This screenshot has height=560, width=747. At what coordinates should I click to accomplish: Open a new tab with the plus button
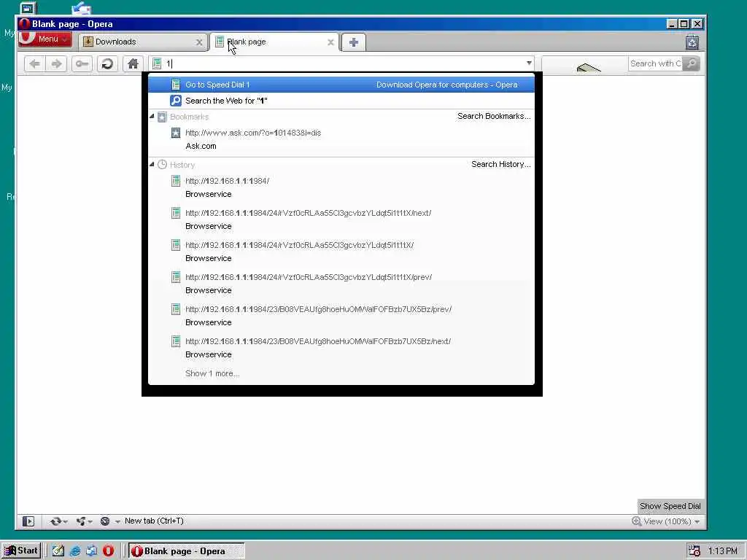pos(354,42)
